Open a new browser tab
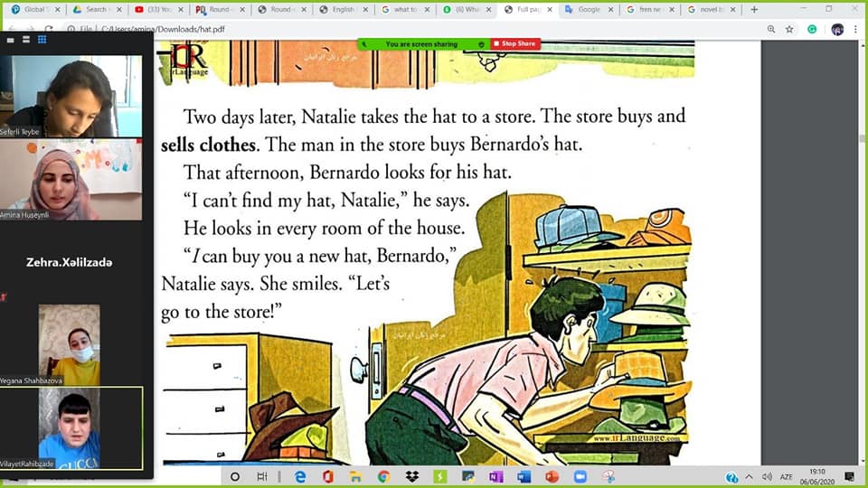The image size is (868, 488). click(754, 9)
